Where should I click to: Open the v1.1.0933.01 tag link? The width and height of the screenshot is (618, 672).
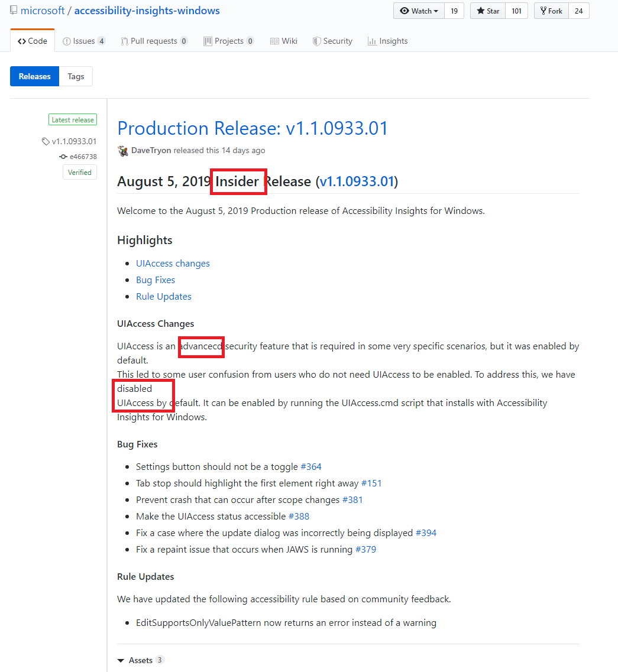[74, 141]
